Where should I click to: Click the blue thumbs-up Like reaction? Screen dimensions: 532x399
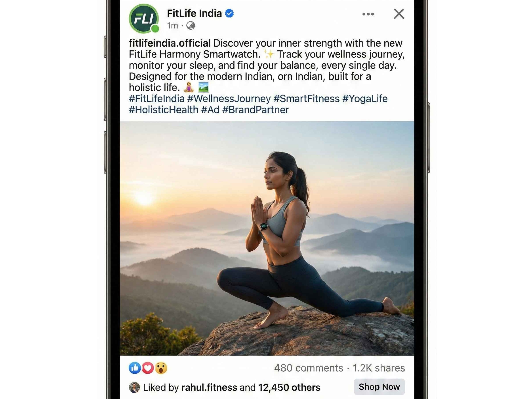135,368
